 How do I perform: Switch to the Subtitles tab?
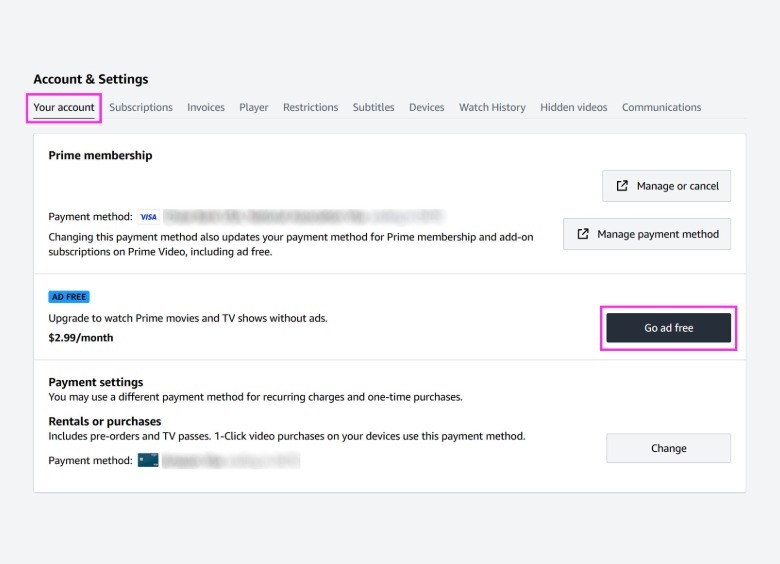pyautogui.click(x=373, y=107)
